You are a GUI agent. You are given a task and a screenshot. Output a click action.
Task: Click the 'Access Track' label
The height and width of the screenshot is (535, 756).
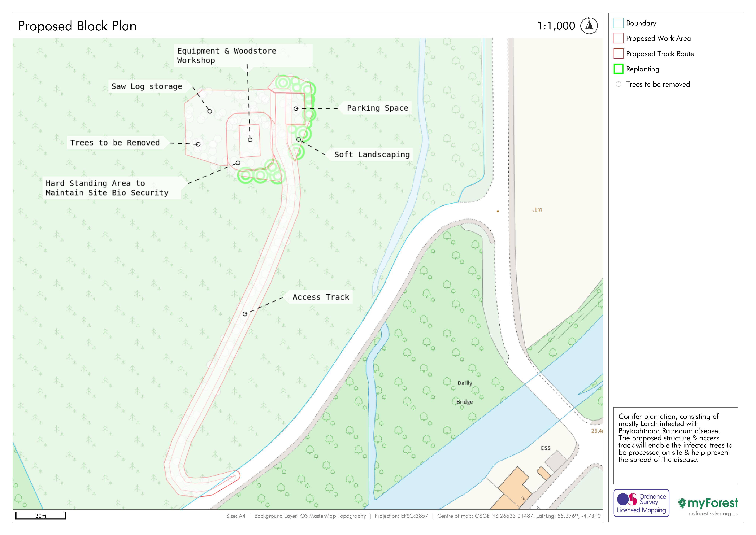(321, 297)
